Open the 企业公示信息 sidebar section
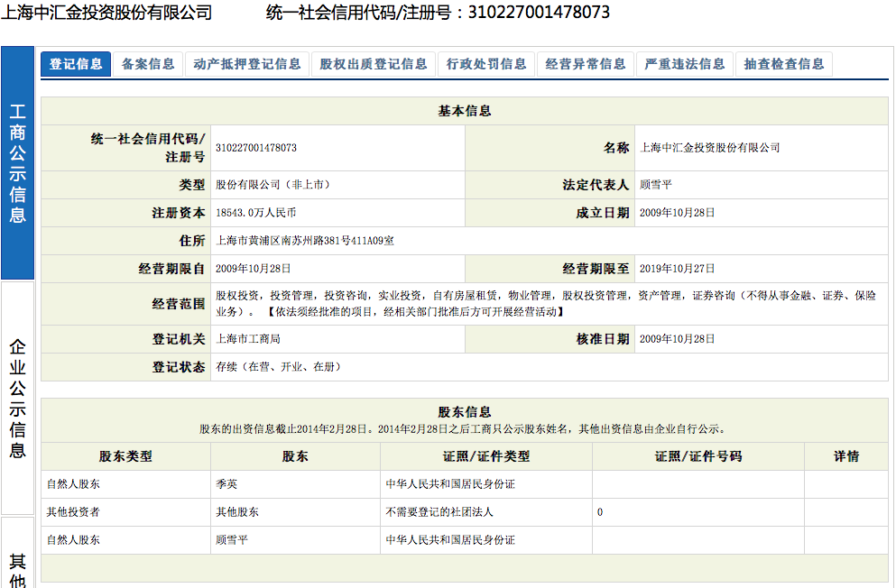This screenshot has width=896, height=588. (x=18, y=398)
